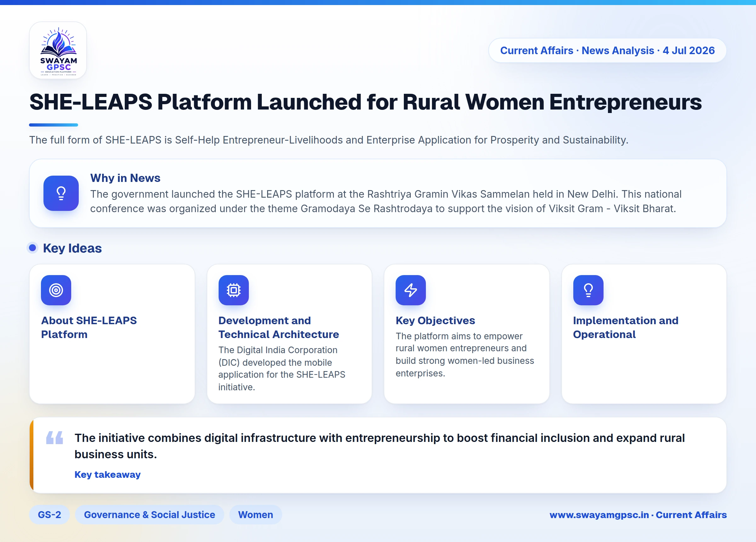Click the Development and Technical Architecture title
Screen dimensions: 756x542
pos(279,327)
